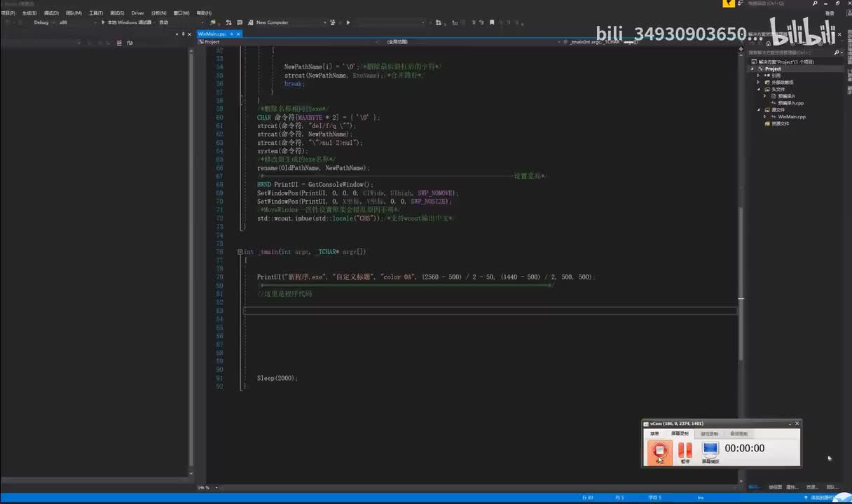Screen dimensions: 852x504
Task: Expand the 引用 references node
Action: coord(759,76)
